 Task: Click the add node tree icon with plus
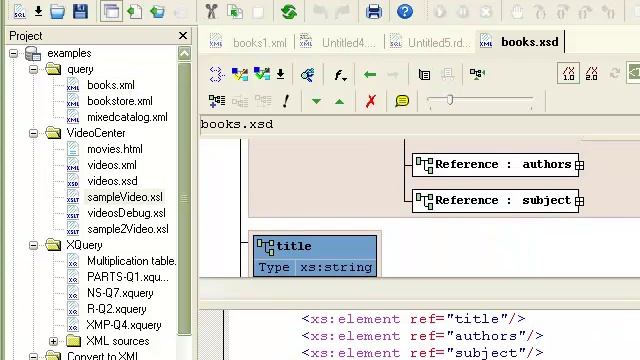tap(217, 101)
